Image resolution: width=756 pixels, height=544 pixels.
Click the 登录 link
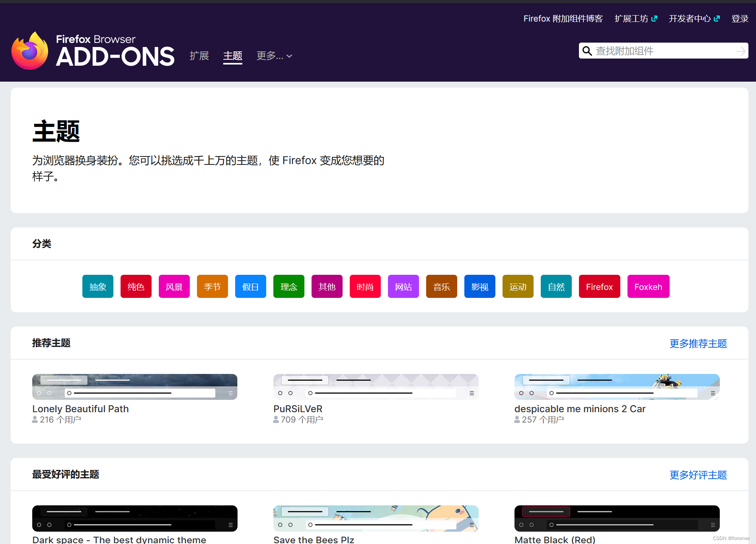(740, 18)
